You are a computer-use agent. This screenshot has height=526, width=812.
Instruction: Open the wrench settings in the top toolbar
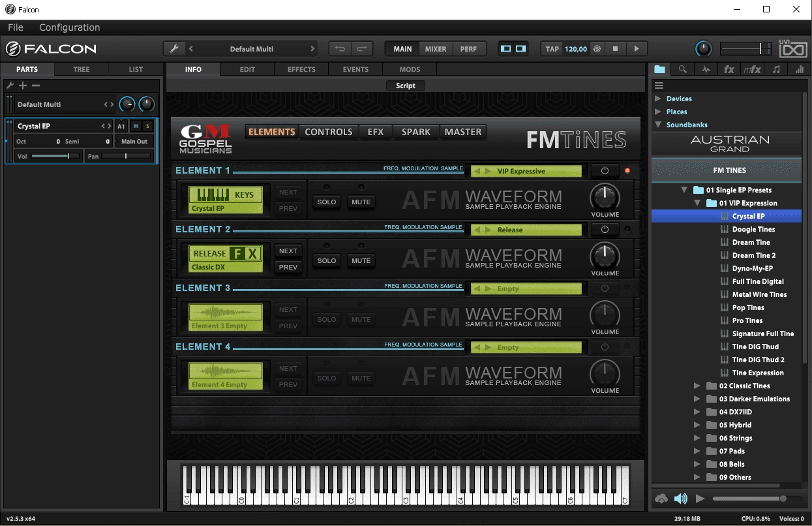[x=174, y=49]
